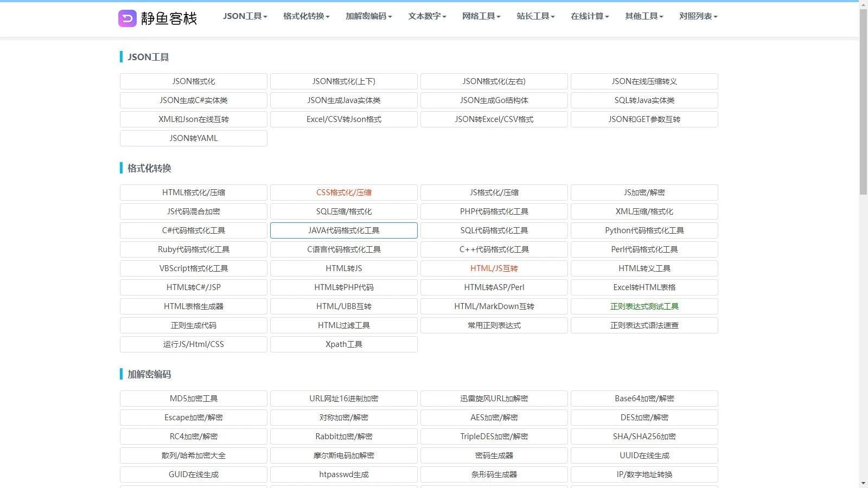868x488 pixels.
Task: Open the 格式化转换 navigation dropdown
Action: [x=306, y=16]
